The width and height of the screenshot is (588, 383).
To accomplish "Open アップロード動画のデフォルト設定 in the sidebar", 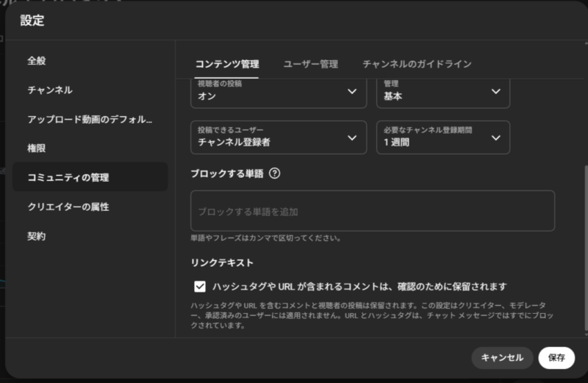I will [x=90, y=119].
